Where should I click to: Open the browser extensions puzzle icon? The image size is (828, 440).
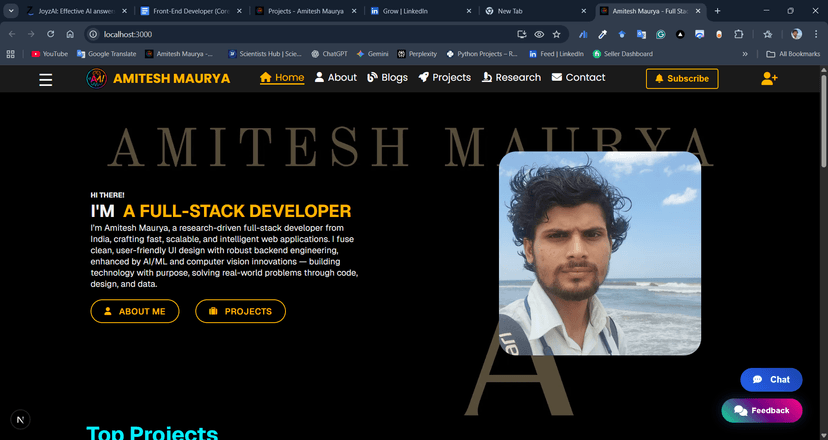(739, 34)
